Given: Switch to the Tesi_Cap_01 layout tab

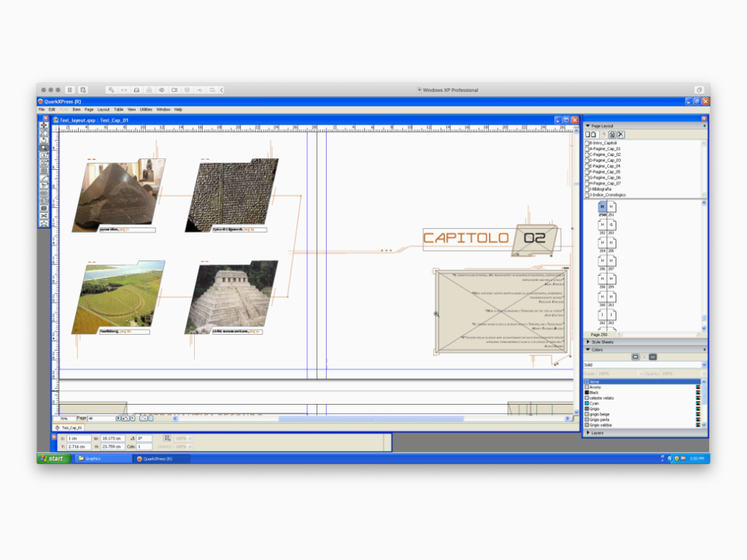Looking at the screenshot, I should pos(69,427).
